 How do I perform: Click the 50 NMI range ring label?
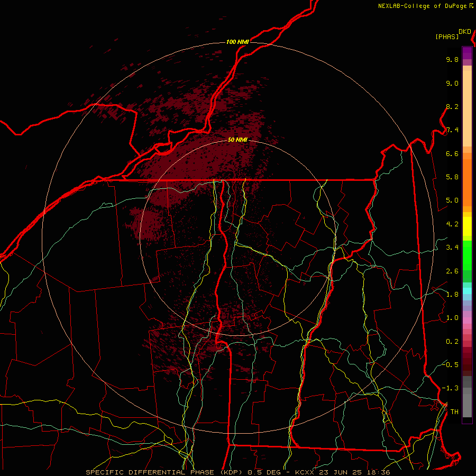(237, 140)
